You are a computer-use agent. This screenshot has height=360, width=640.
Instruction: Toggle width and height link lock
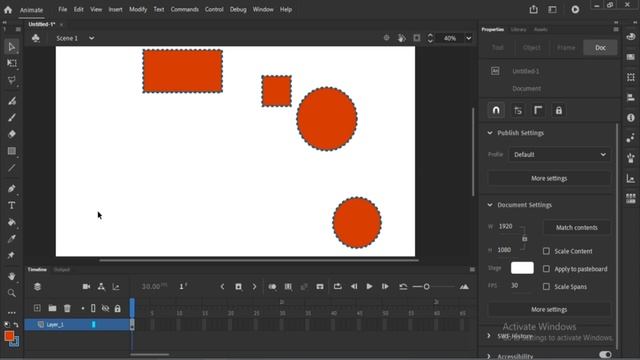point(524,238)
